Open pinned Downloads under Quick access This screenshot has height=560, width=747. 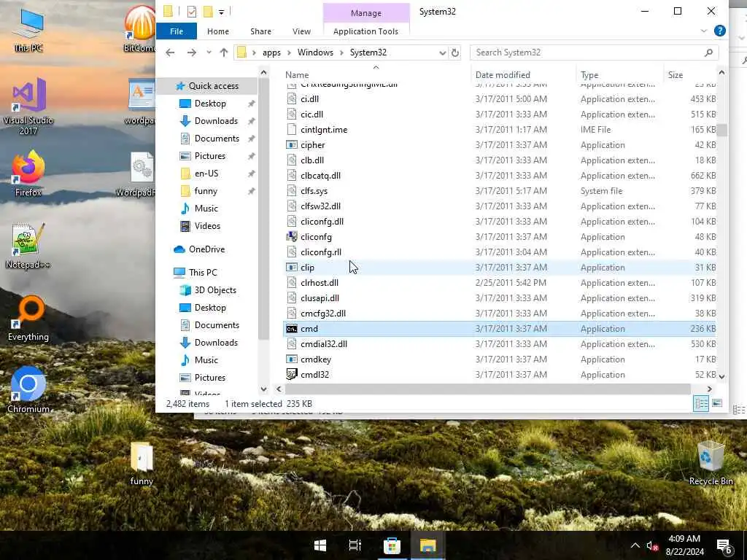click(216, 121)
